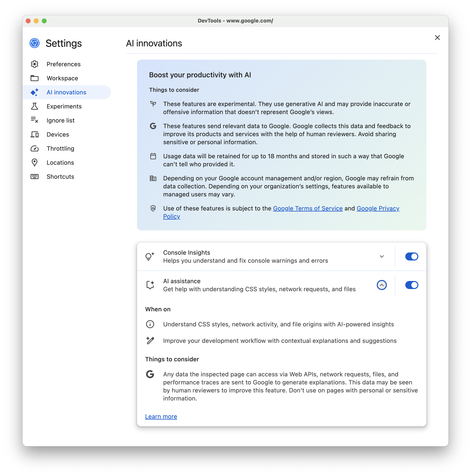Click the Preferences settings gear icon
Screen dimensions: 471x476
(x=35, y=64)
